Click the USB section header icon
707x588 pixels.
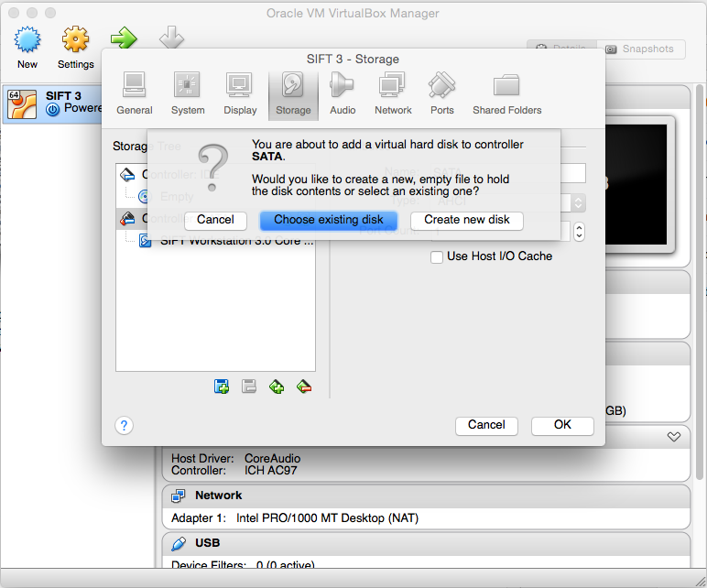pos(178,543)
